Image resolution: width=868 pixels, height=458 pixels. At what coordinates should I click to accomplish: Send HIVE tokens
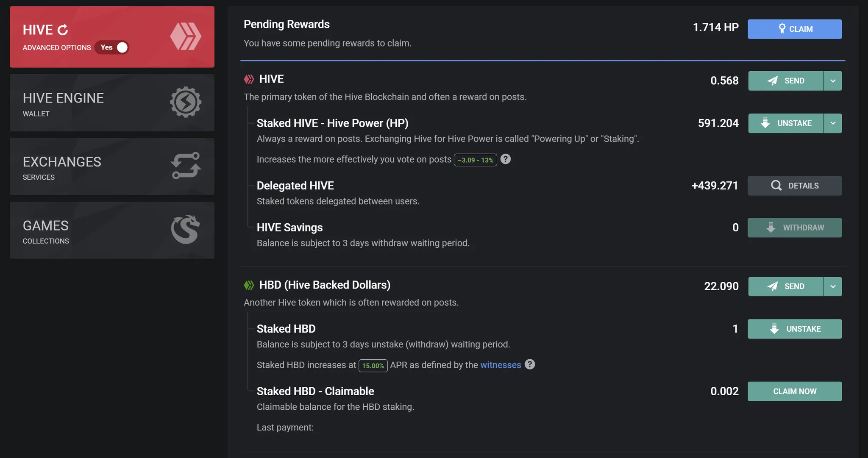786,81
